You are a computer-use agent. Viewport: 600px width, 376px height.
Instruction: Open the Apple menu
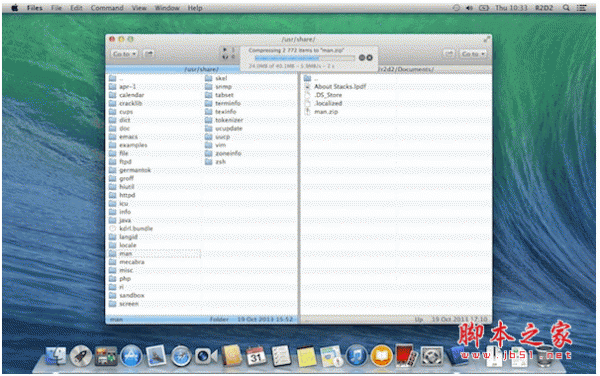pyautogui.click(x=15, y=8)
